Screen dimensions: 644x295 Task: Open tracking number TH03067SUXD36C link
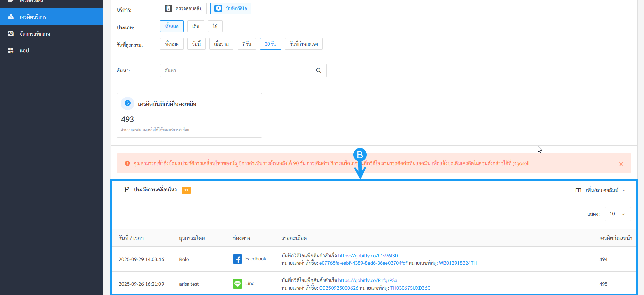(410, 288)
